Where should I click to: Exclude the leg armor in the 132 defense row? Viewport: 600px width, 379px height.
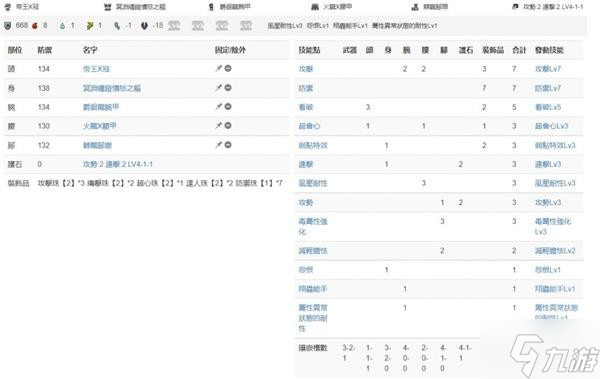point(228,145)
